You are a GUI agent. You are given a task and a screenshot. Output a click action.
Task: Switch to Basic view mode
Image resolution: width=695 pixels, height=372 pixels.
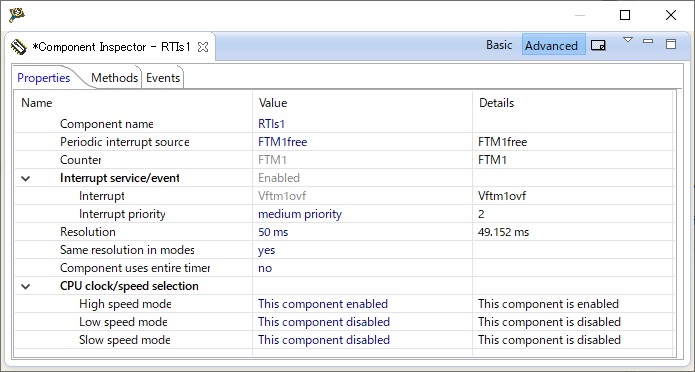point(499,45)
